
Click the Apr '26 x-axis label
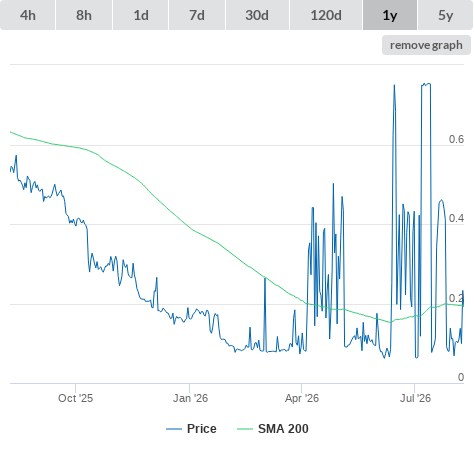coord(302,398)
